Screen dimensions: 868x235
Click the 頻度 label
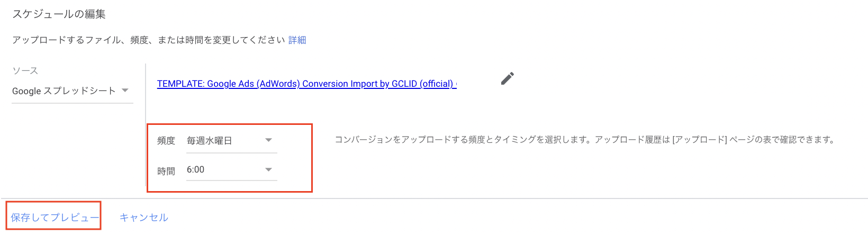coord(166,141)
